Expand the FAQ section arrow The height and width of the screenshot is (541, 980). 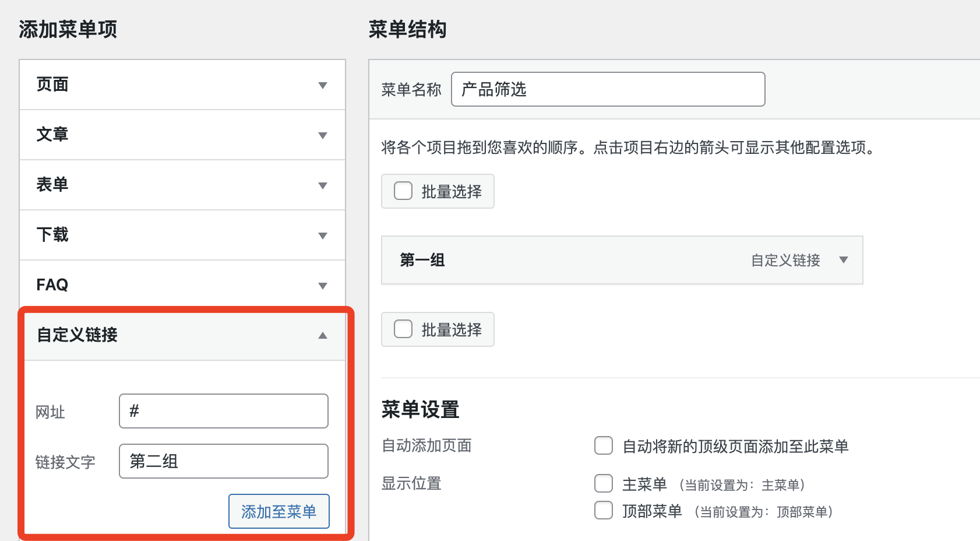[323, 286]
